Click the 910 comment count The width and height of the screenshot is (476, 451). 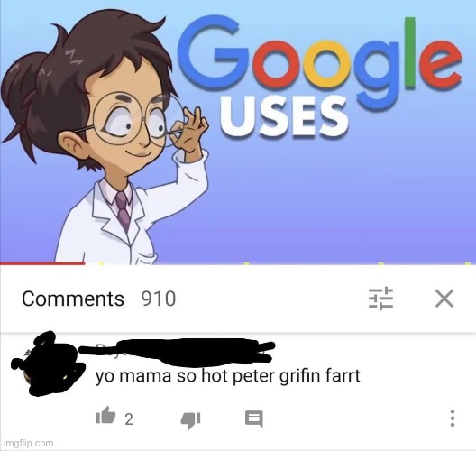pos(158,299)
